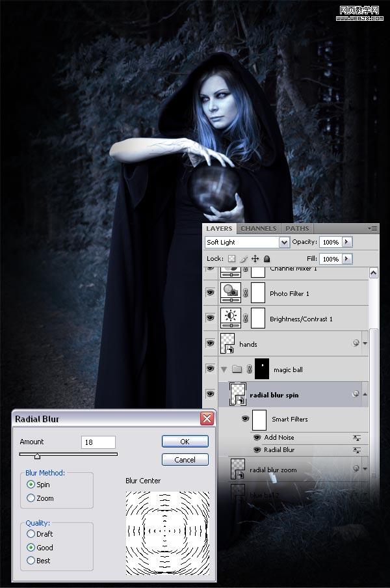Image resolution: width=390 pixels, height=588 pixels.
Task: Click the Fill percentage field
Action: [331, 259]
